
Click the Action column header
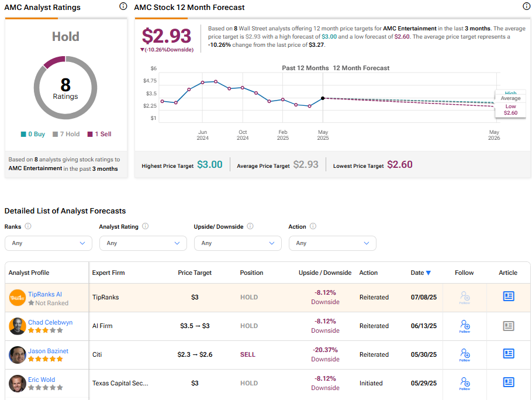[x=368, y=273]
